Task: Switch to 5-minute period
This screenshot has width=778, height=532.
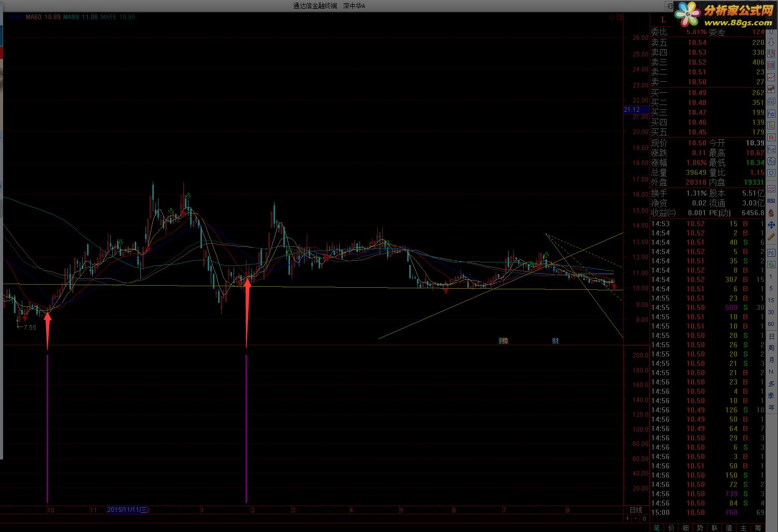Action: coord(771,289)
